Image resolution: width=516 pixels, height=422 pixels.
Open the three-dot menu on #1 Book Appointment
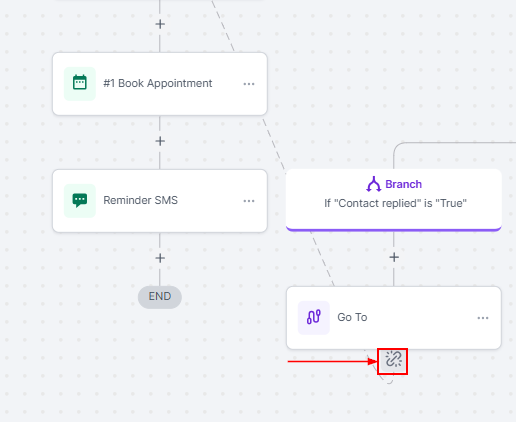tap(249, 84)
